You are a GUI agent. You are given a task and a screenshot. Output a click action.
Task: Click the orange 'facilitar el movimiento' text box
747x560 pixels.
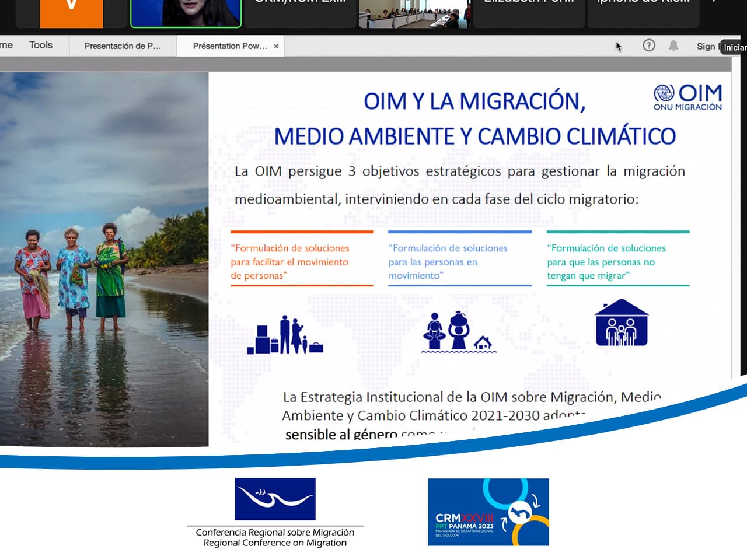(x=302, y=261)
